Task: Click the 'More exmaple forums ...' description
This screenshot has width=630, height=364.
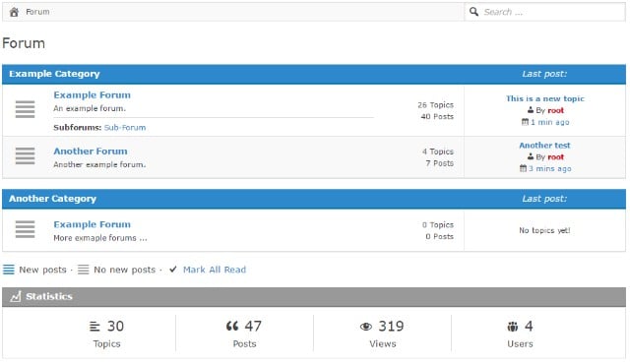Action: tap(100, 238)
